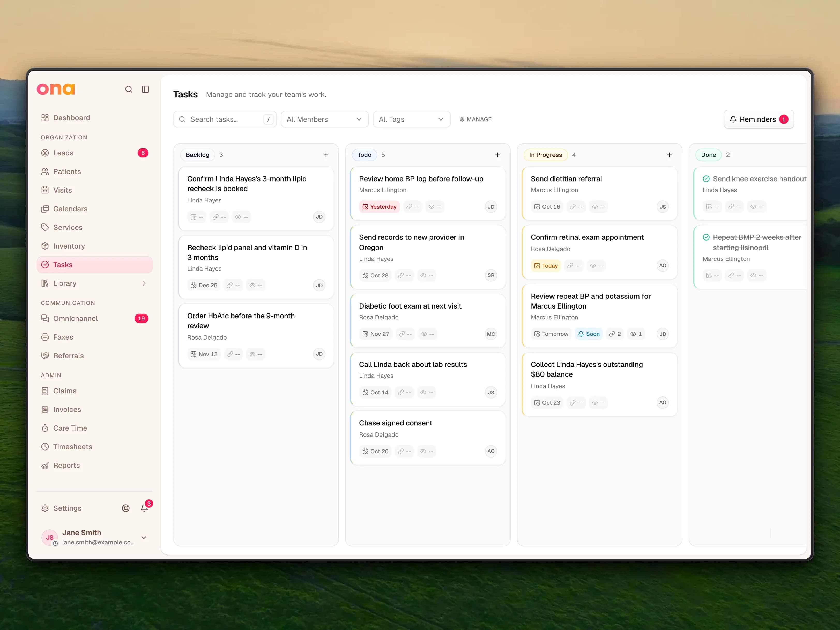Open Settings in the sidebar
This screenshot has width=840, height=630.
coord(61,508)
